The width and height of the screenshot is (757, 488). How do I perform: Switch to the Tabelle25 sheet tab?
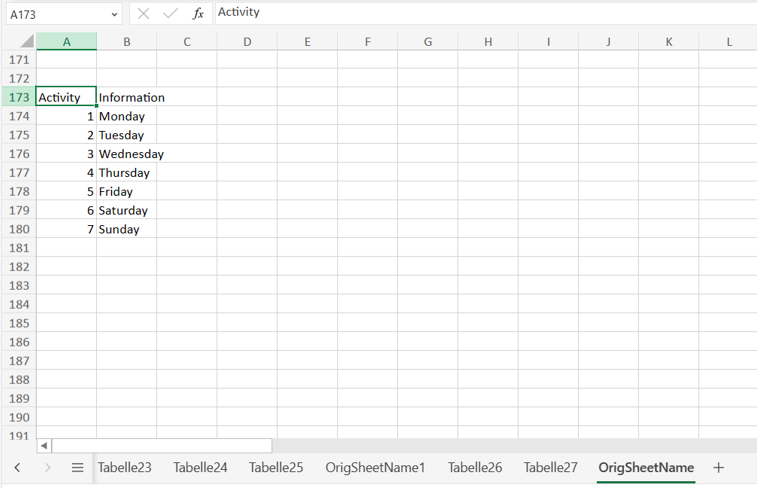tap(276, 467)
